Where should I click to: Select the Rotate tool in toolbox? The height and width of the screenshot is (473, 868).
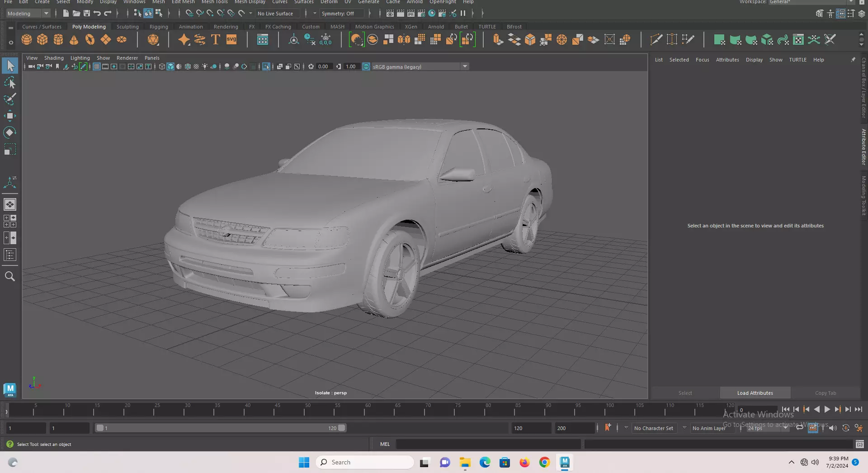[x=10, y=132]
